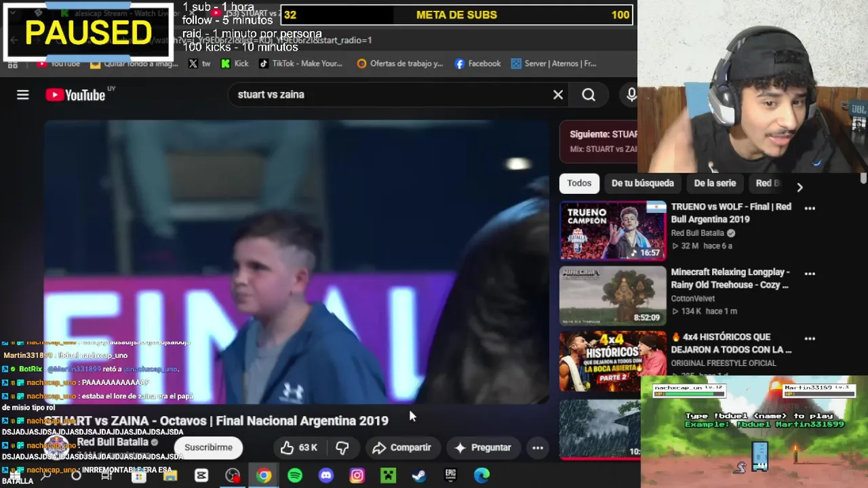Open File Explorer folder taskbar icon
Image resolution: width=868 pixels, height=488 pixels.
pos(170,476)
